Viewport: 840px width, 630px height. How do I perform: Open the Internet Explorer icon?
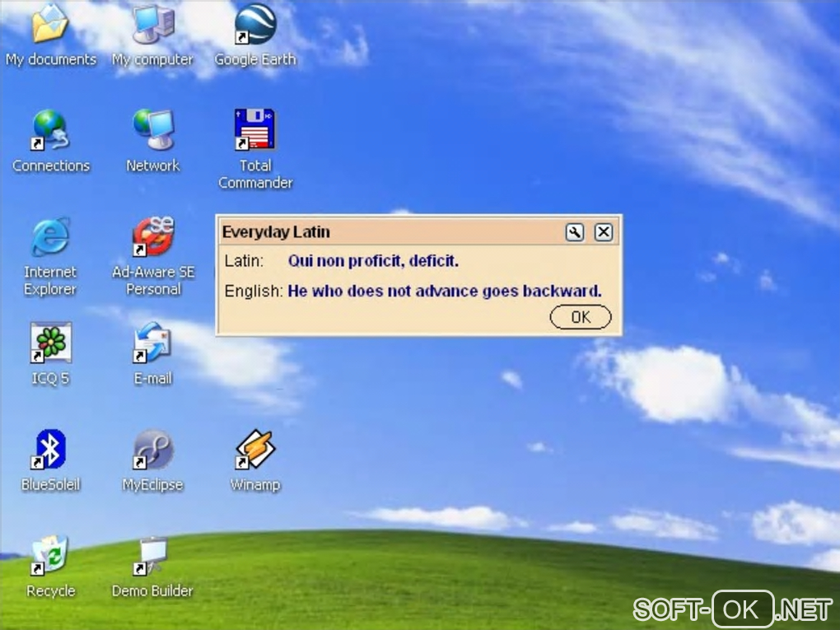click(49, 236)
